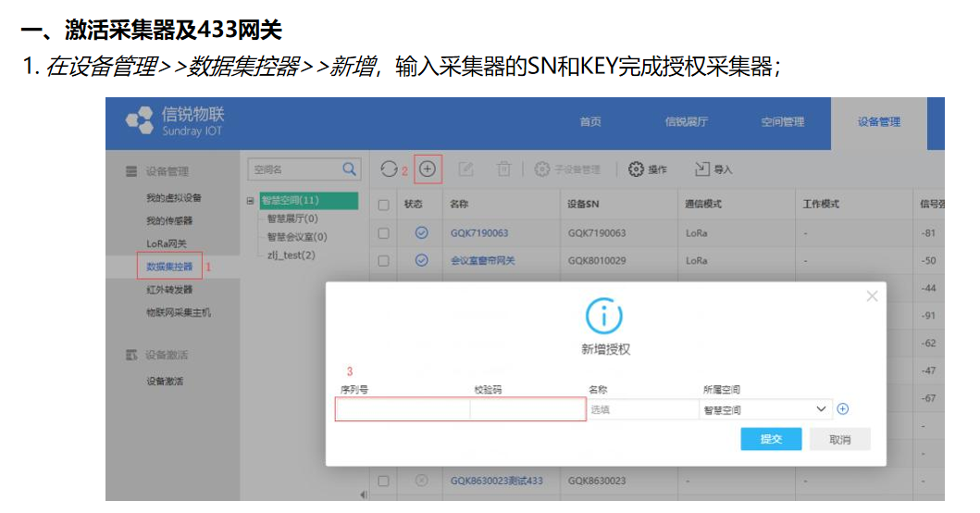Click the 序列号 input field

point(403,410)
